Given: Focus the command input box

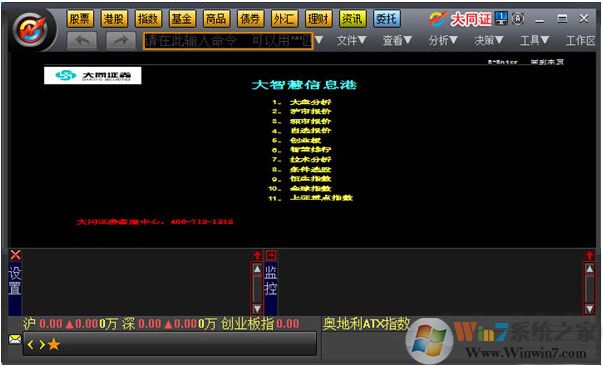Looking at the screenshot, I should click(228, 40).
